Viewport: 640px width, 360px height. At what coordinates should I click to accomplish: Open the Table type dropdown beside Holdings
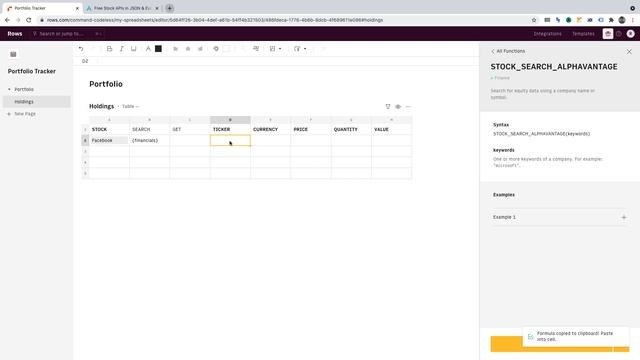coord(131,107)
